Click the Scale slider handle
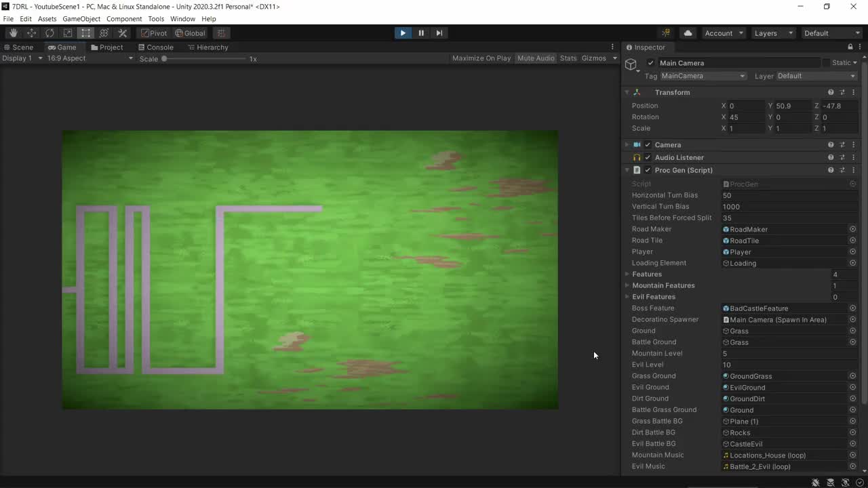The height and width of the screenshot is (488, 868). click(164, 59)
